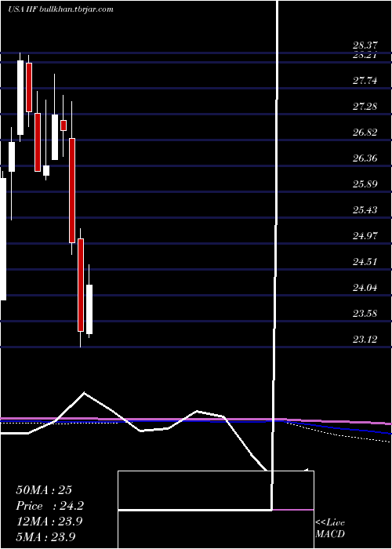Viewport: 392px width, 549px height.
Task: Click the 26.82 price level label
Action: click(x=365, y=133)
